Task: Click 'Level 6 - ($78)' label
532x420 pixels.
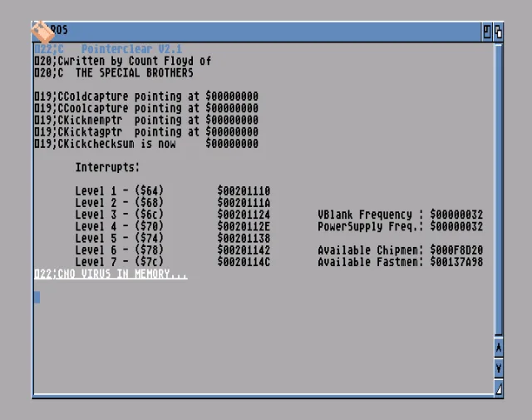Action: pos(120,250)
